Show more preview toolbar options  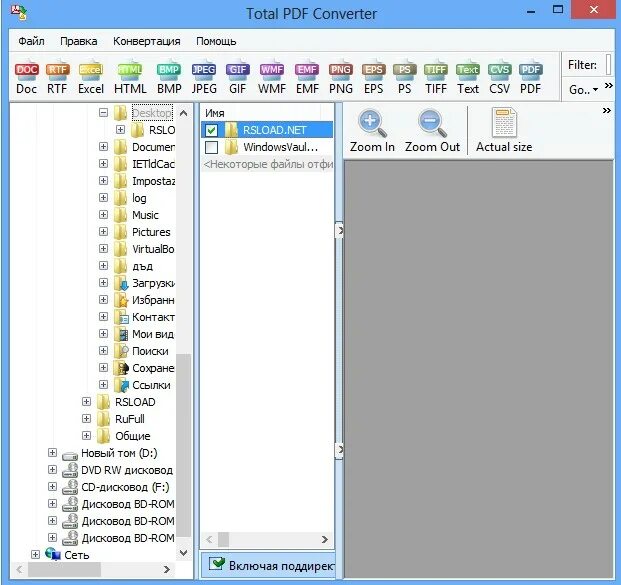606,111
